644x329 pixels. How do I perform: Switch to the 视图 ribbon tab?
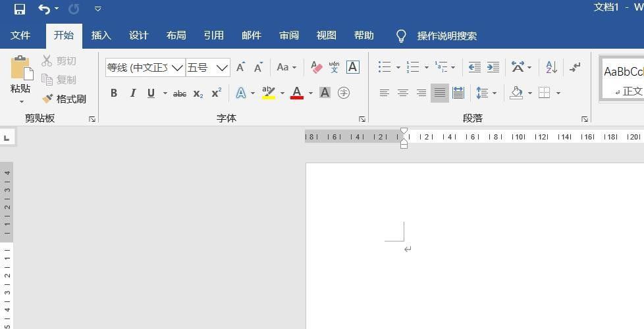pyautogui.click(x=327, y=36)
